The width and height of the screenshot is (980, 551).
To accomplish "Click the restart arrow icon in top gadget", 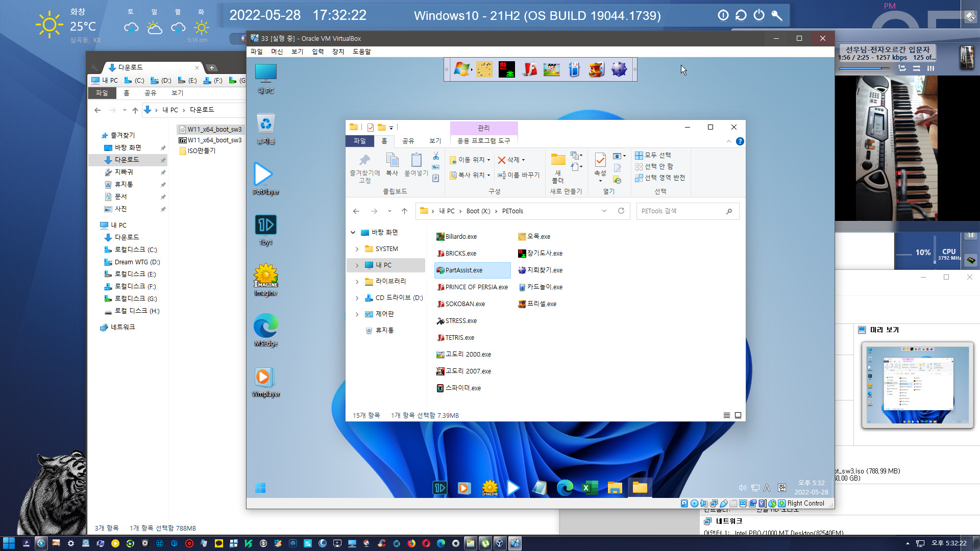I will tap(741, 15).
